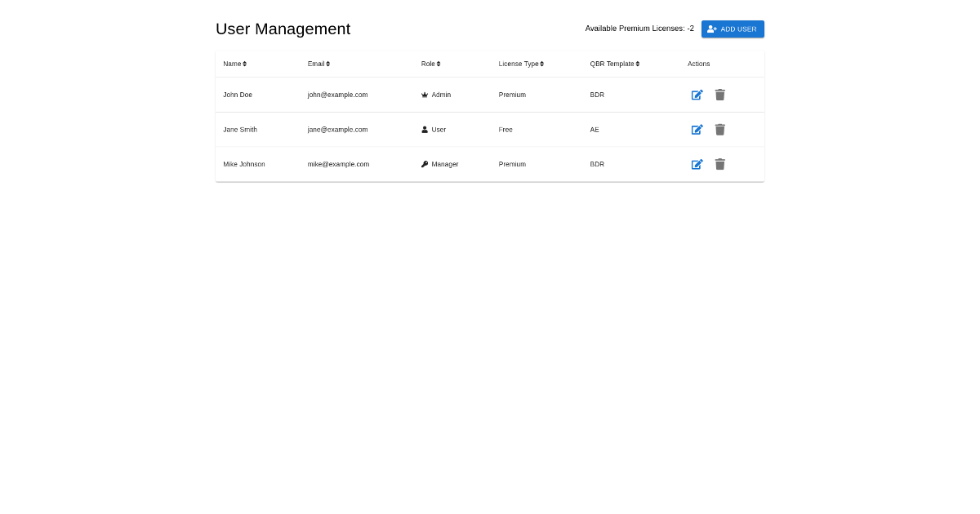The width and height of the screenshot is (980, 514).
Task: Click john@example.com email cell
Action: (x=337, y=95)
